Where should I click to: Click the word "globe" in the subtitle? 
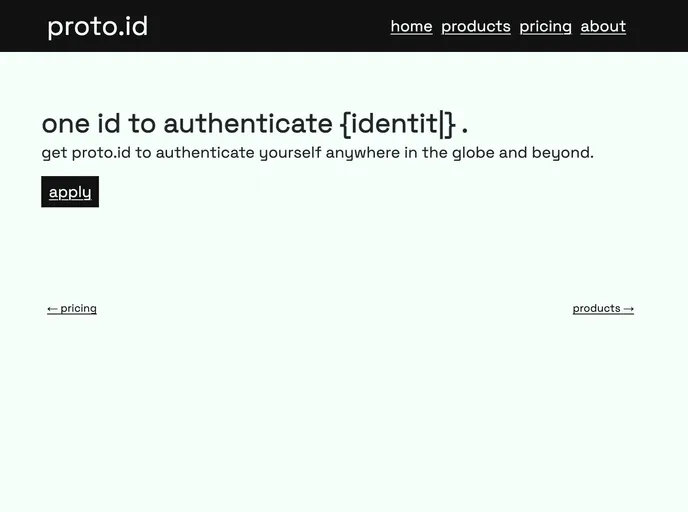(x=473, y=153)
